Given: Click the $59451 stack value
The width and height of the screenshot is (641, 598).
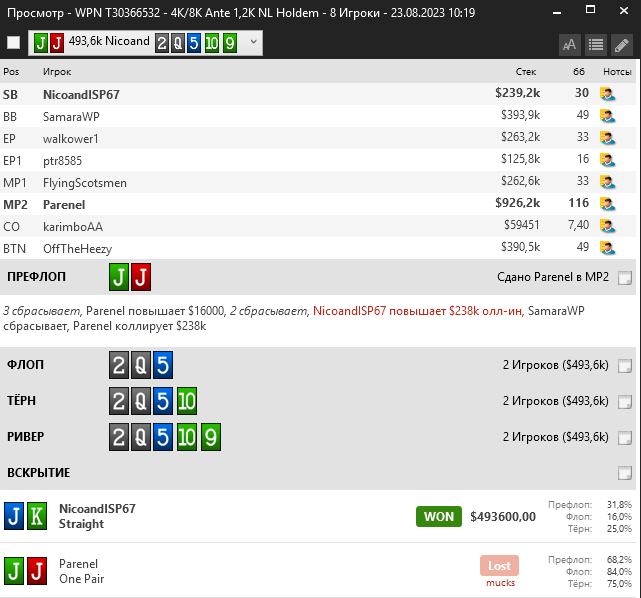Looking at the screenshot, I should coord(522,225).
